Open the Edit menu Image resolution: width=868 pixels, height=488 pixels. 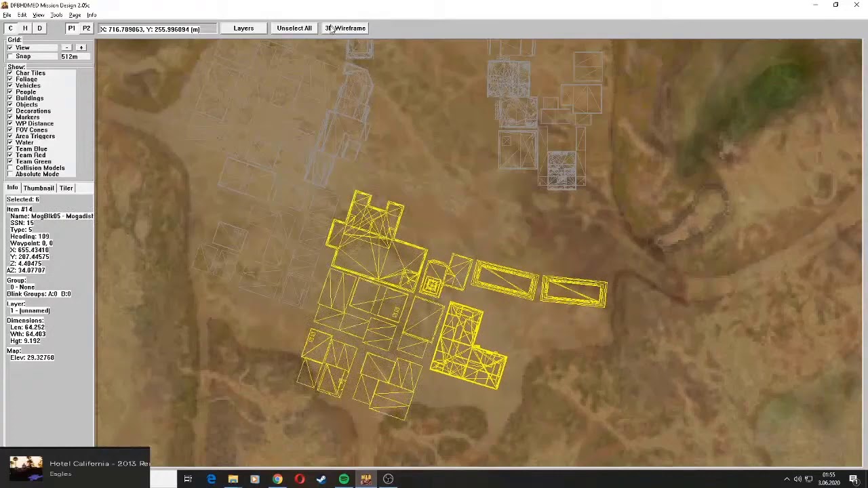click(22, 15)
